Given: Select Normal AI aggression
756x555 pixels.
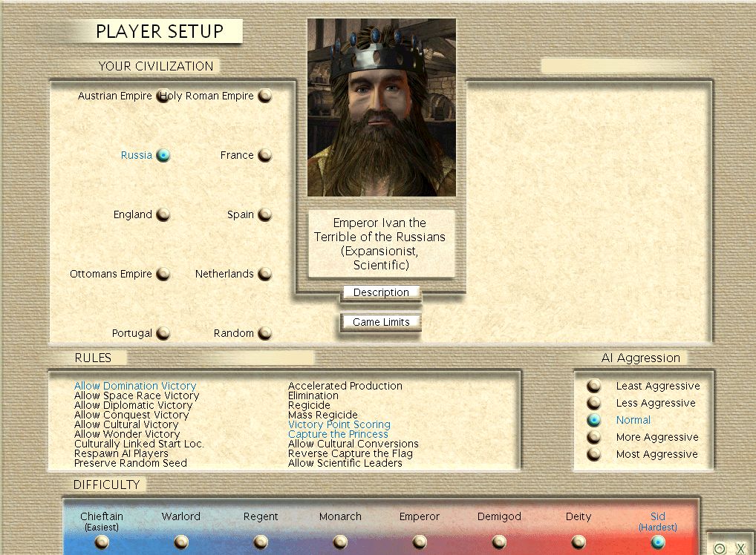Looking at the screenshot, I should pos(594,420).
